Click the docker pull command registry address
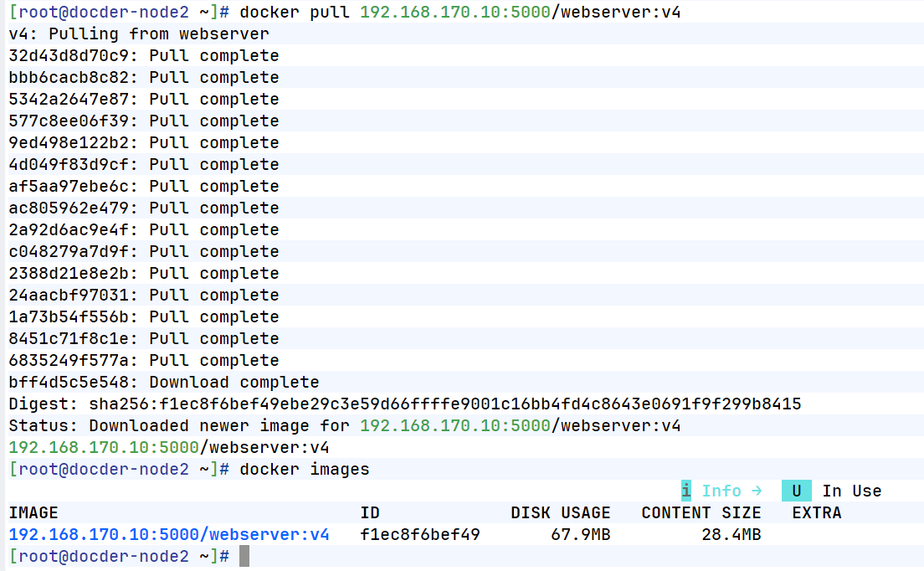 coord(455,12)
